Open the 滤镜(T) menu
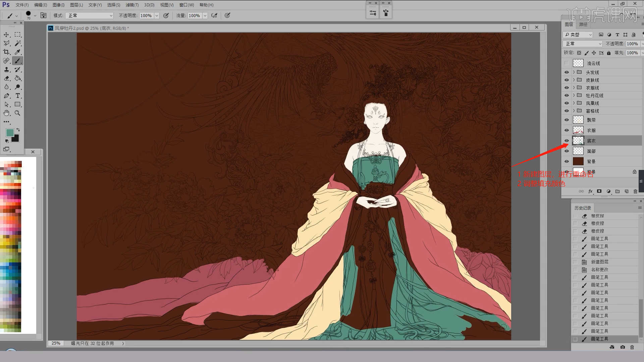Screen dimensions: 644x362 point(132,5)
